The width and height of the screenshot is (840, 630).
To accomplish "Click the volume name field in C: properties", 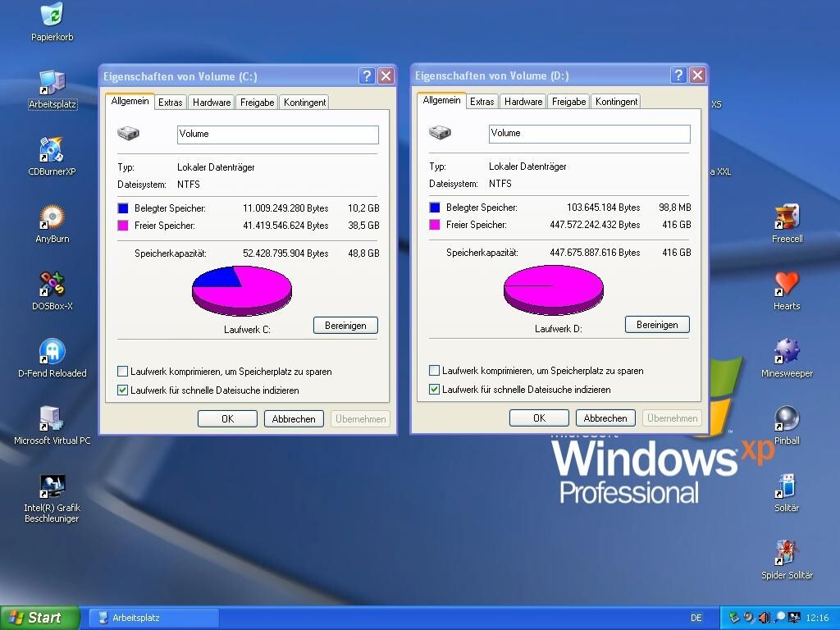I will pyautogui.click(x=278, y=135).
